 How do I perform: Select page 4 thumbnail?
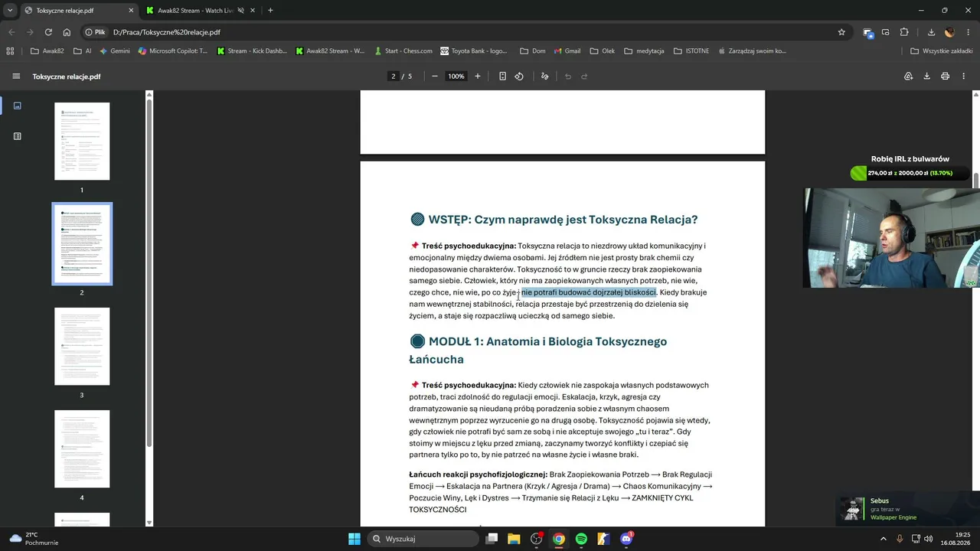(82, 449)
